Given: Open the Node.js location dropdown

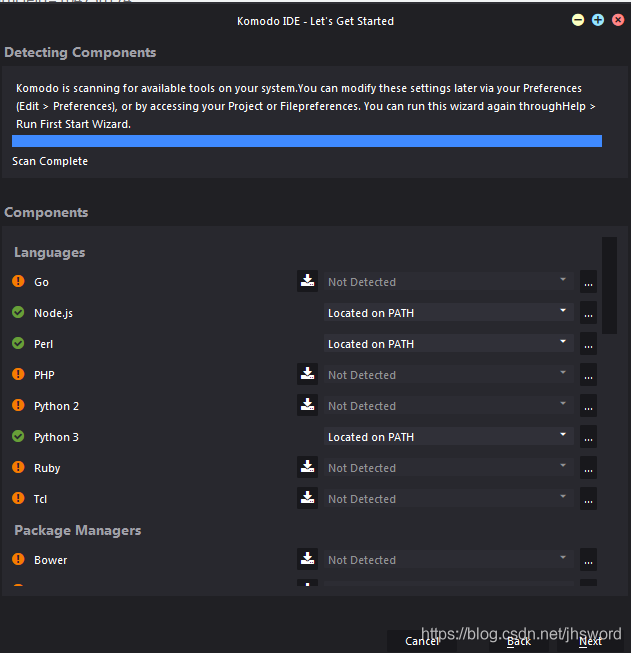Looking at the screenshot, I should [448, 312].
